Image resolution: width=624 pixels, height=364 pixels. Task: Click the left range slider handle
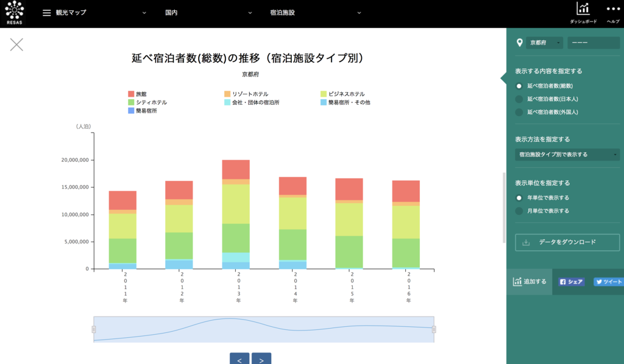pyautogui.click(x=94, y=329)
